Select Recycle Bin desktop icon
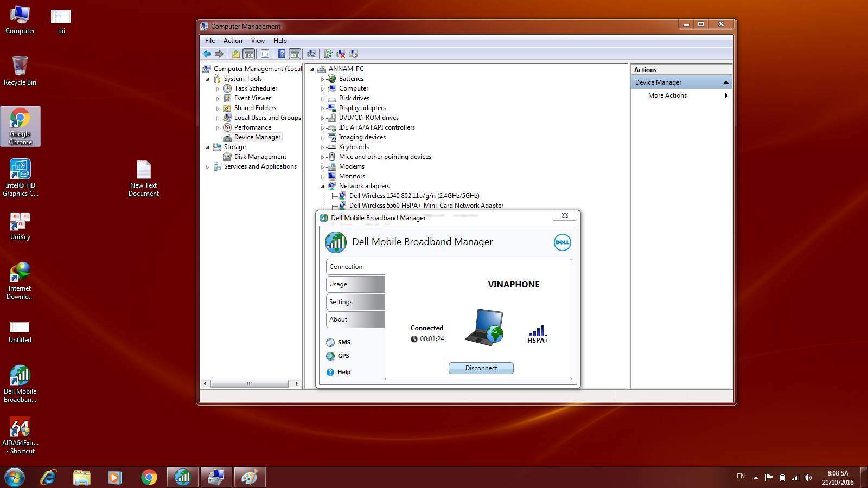 pos(20,70)
